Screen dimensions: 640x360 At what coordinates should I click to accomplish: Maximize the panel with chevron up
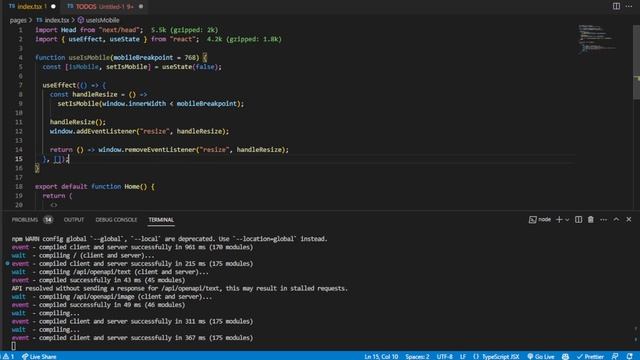pos(616,220)
